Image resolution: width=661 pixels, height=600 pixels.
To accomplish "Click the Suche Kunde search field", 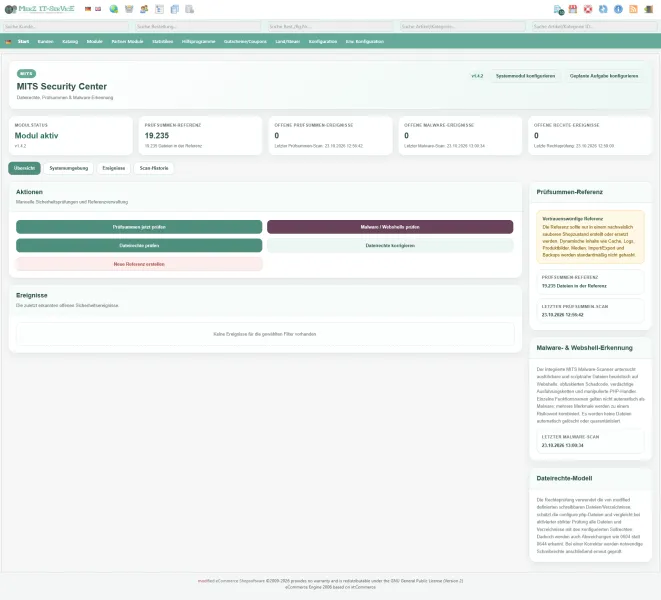I will (x=66, y=27).
